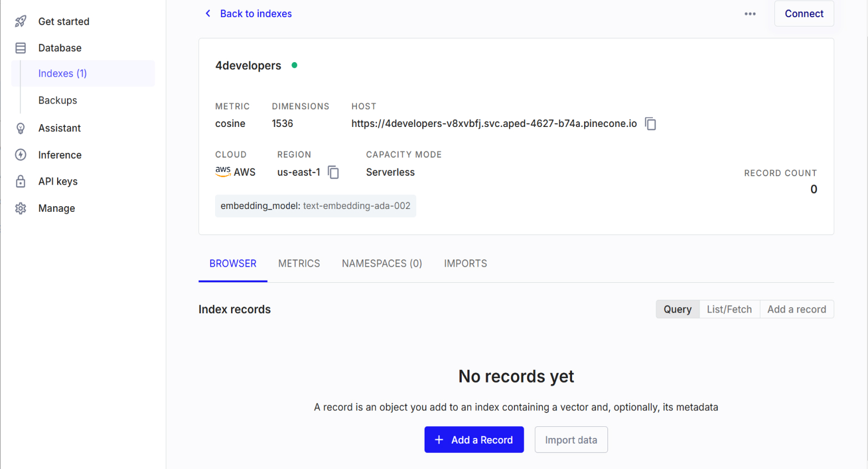Follow the Back to indexes link
Image resolution: width=868 pixels, height=469 pixels.
point(256,14)
